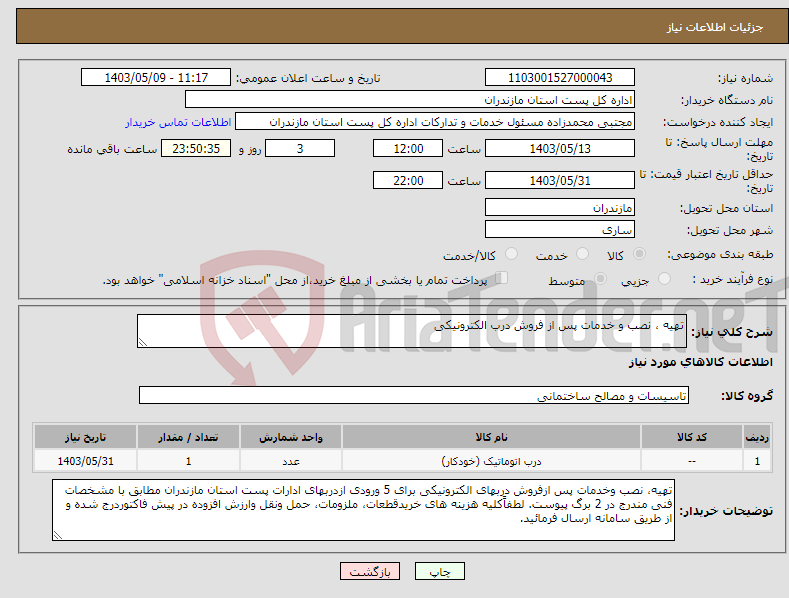Click the تاریخ نیاز column header
The height and width of the screenshot is (598, 789).
[86, 437]
